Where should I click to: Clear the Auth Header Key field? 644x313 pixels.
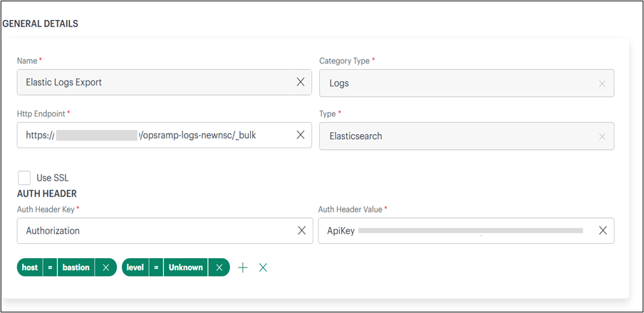301,230
